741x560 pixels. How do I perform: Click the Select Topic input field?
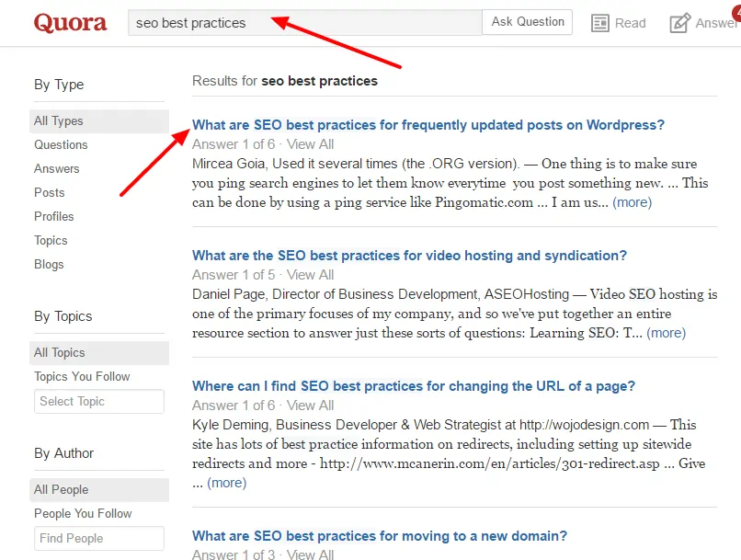pyautogui.click(x=99, y=402)
